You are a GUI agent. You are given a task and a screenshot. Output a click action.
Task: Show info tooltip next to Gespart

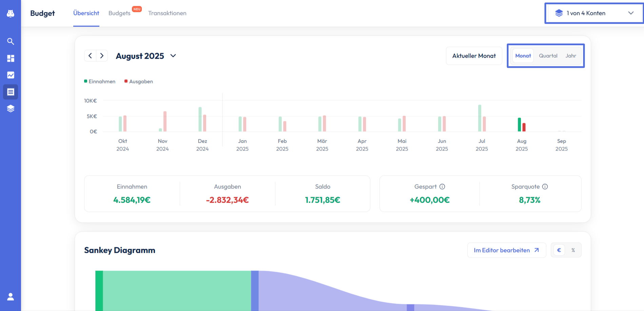click(x=442, y=187)
